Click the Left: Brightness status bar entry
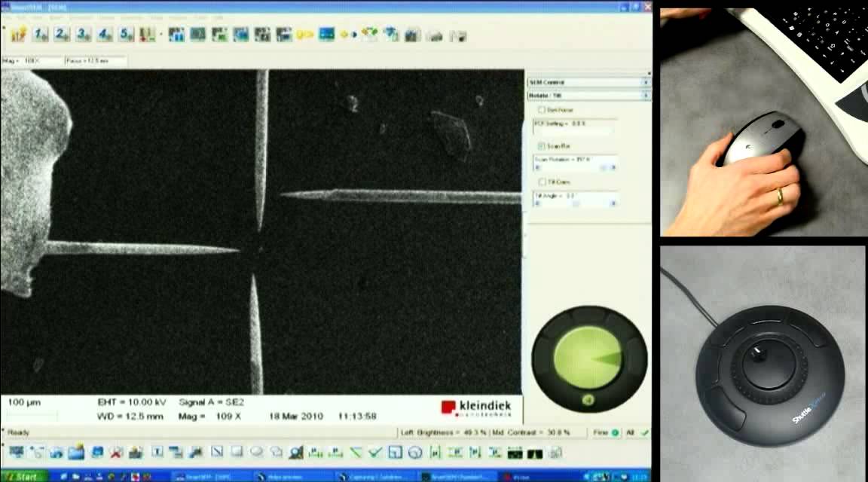 click(444, 432)
